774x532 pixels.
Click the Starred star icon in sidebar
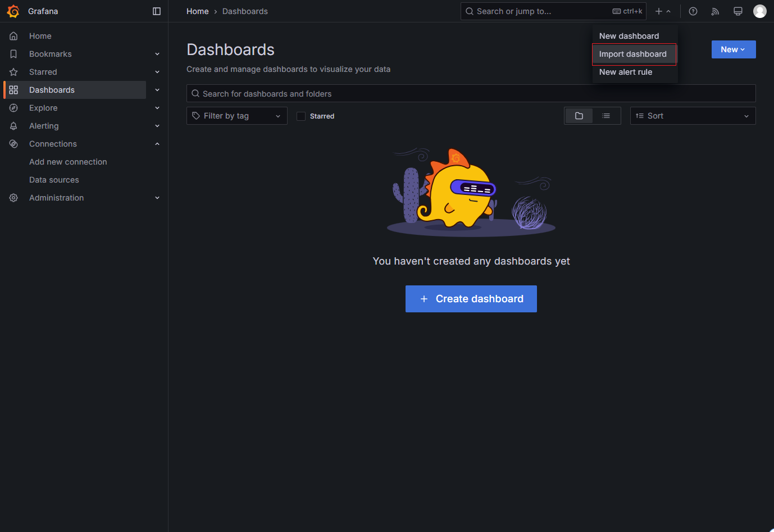pyautogui.click(x=13, y=72)
